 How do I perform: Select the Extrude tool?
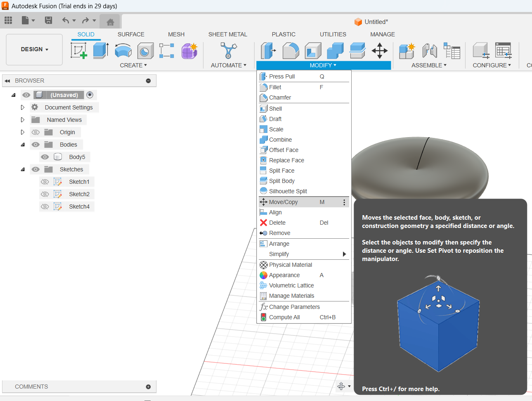tap(101, 51)
